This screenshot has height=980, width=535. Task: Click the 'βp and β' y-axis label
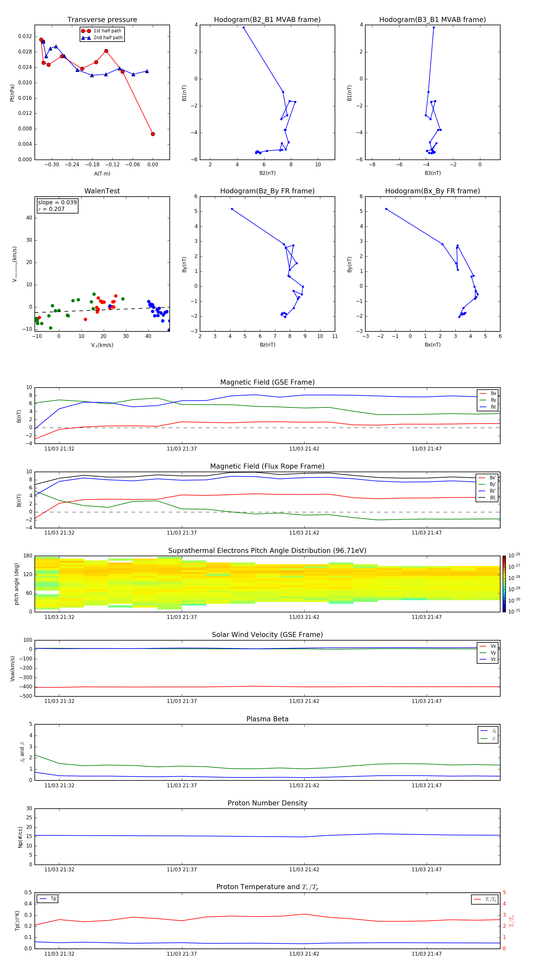click(x=22, y=752)
